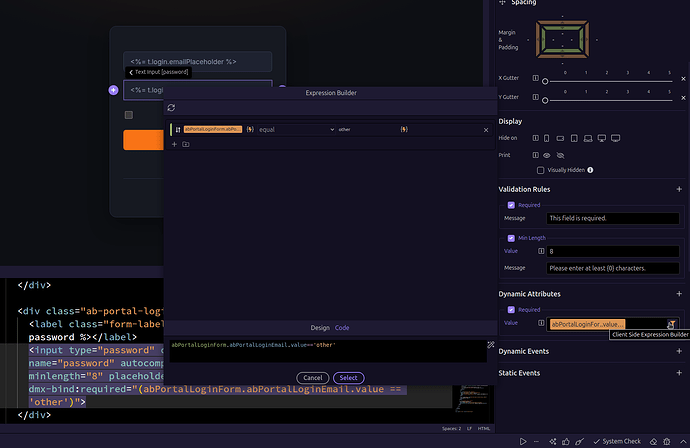Screen dimensions: 690x448
Task: Expand the bottom panel with chevron up
Action: (x=683, y=441)
